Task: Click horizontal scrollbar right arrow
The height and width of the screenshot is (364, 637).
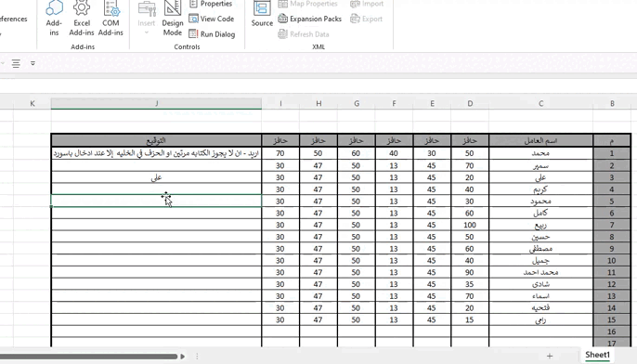Action: click(x=182, y=357)
